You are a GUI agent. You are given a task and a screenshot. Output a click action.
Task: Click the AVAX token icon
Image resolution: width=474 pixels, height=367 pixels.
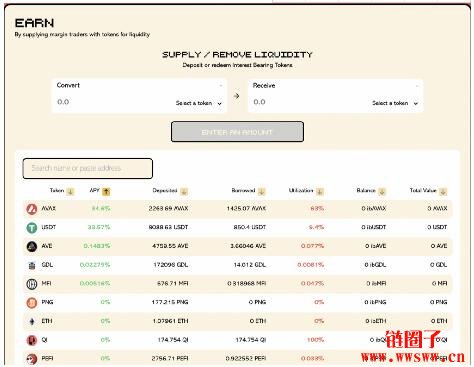[32, 209]
